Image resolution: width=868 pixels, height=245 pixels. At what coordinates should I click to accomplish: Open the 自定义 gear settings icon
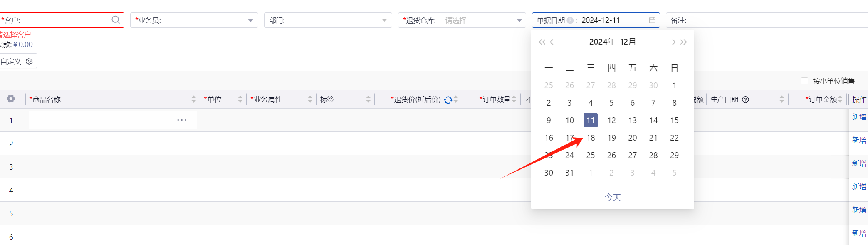click(x=29, y=62)
